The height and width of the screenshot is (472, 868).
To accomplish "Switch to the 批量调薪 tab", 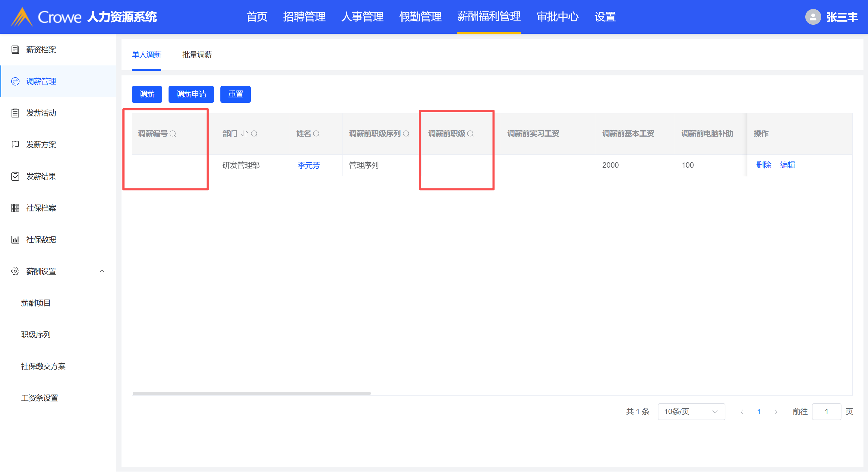I will (197, 55).
